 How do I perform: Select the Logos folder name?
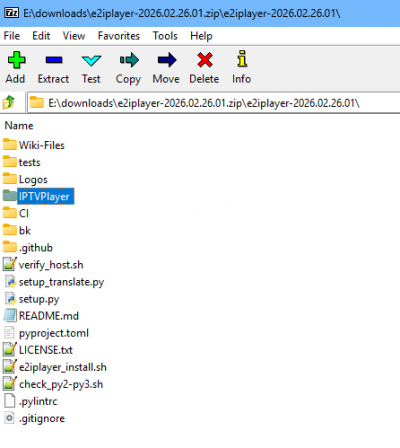(x=33, y=179)
